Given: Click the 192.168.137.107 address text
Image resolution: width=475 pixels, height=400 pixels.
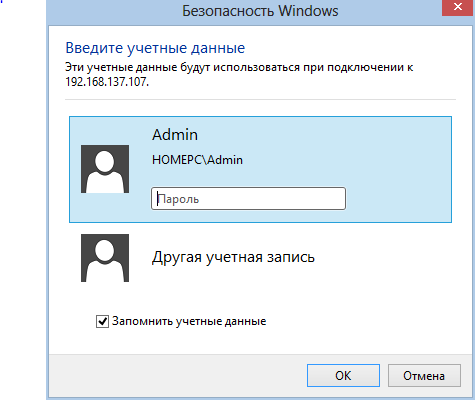Looking at the screenshot, I should pos(107,82).
